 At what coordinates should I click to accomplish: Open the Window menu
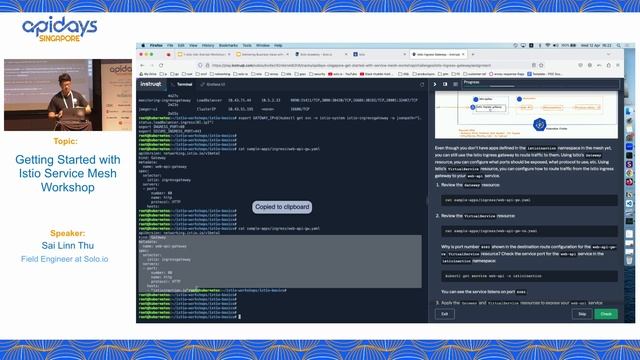click(262, 45)
